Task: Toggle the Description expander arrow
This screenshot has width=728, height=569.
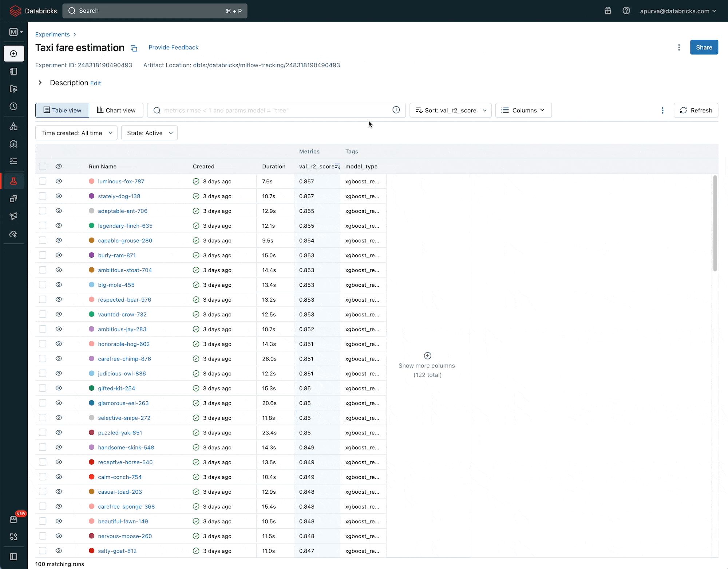Action: [40, 82]
